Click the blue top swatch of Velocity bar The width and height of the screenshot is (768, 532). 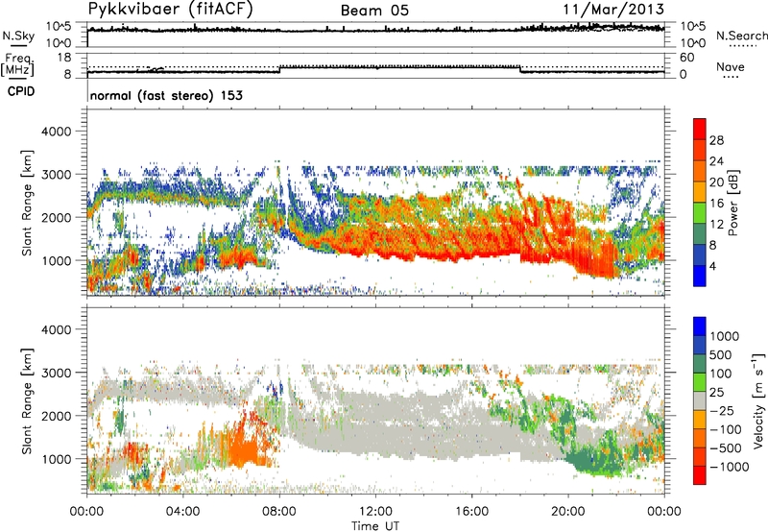700,326
